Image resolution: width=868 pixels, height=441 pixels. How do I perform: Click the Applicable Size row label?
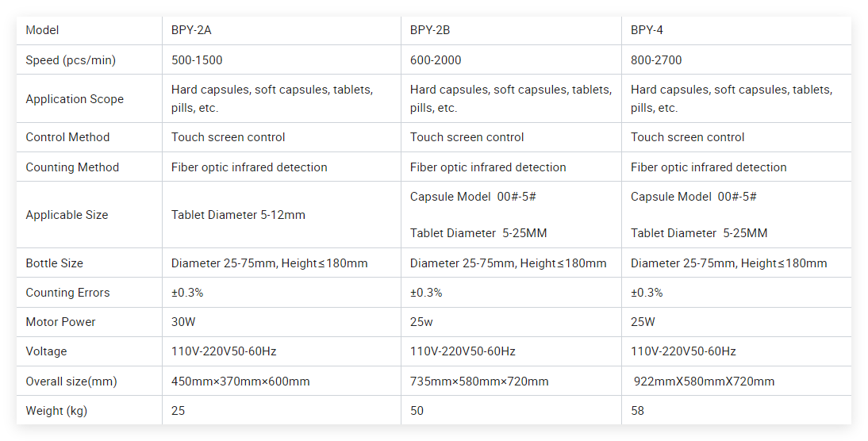[67, 215]
